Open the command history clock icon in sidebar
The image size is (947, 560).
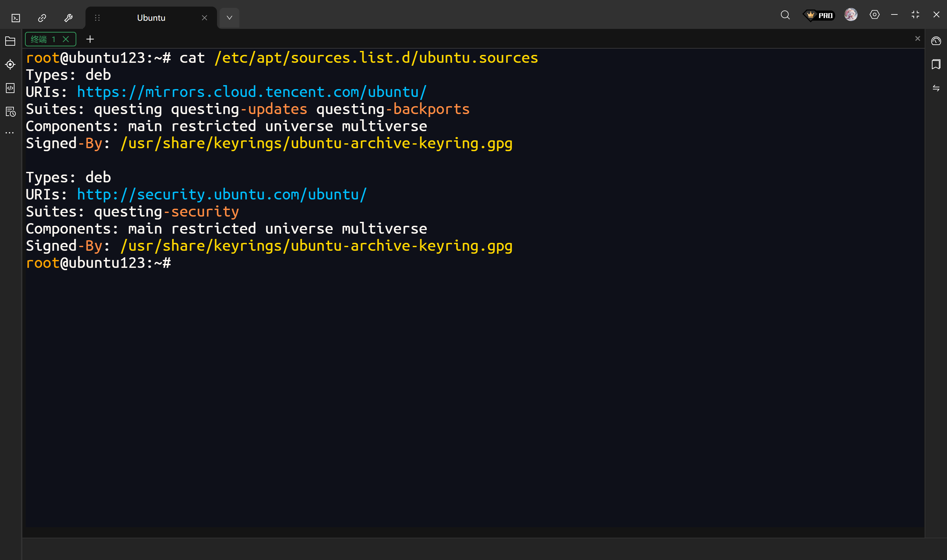(10, 112)
